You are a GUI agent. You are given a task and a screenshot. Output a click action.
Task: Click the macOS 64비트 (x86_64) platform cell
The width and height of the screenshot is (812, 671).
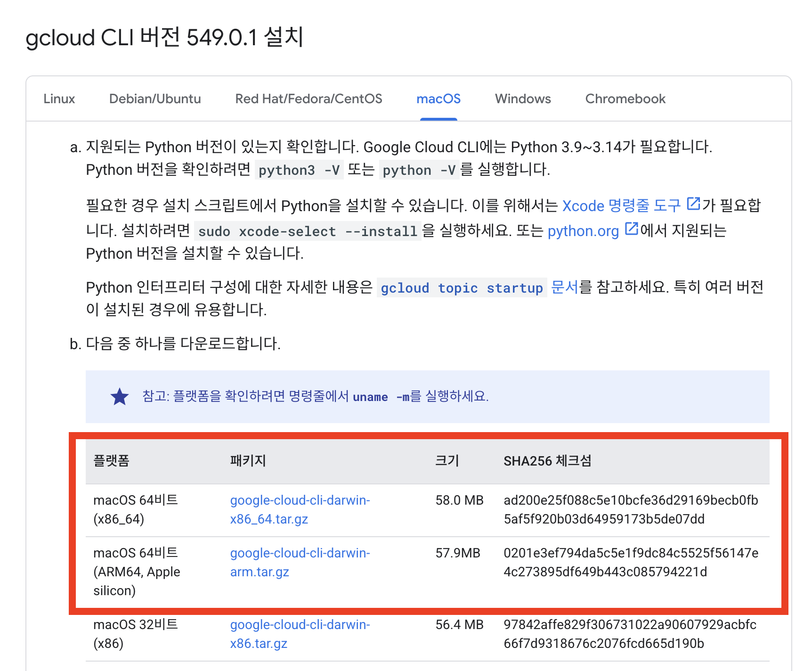point(136,510)
